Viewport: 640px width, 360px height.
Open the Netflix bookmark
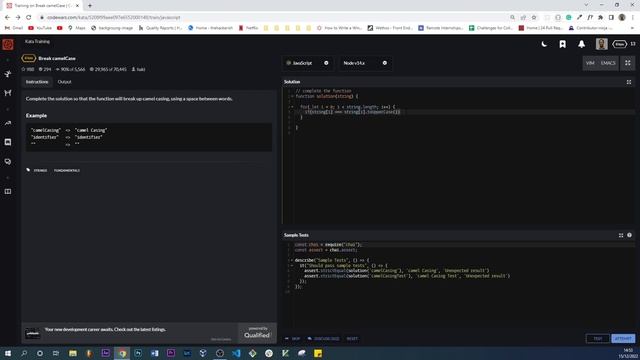coord(248,28)
